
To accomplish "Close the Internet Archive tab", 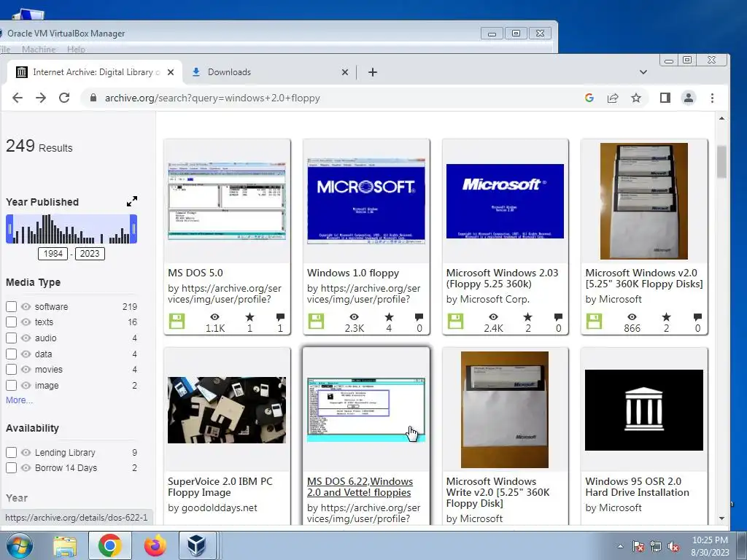I will tap(171, 72).
